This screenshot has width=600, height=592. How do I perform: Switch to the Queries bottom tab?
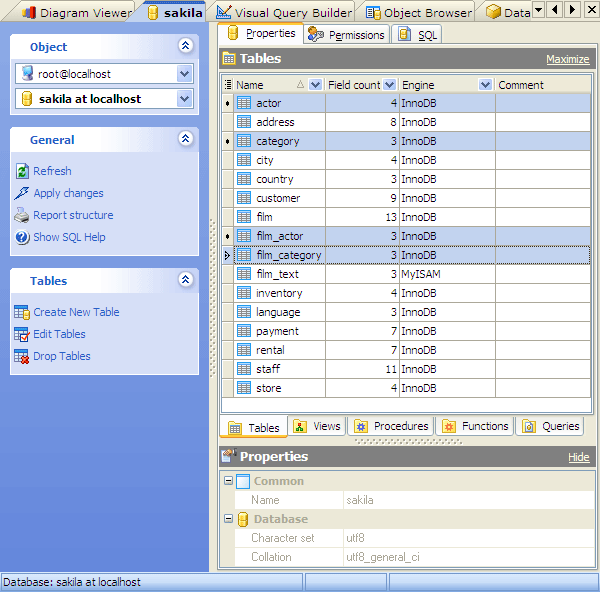coord(550,426)
